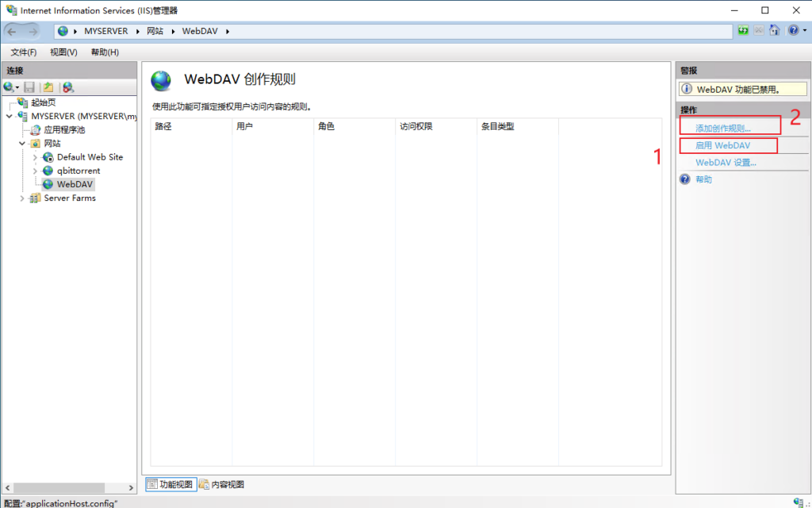Open the connection globe dropdown arrow

click(17, 87)
